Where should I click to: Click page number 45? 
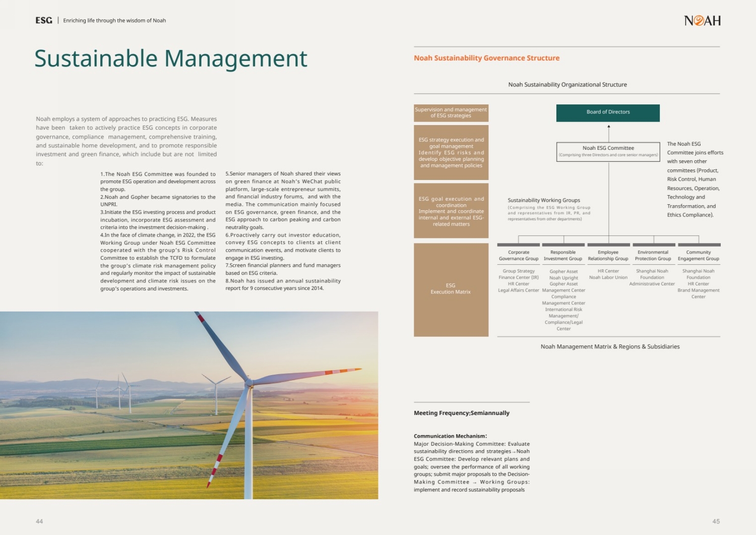pos(716,521)
